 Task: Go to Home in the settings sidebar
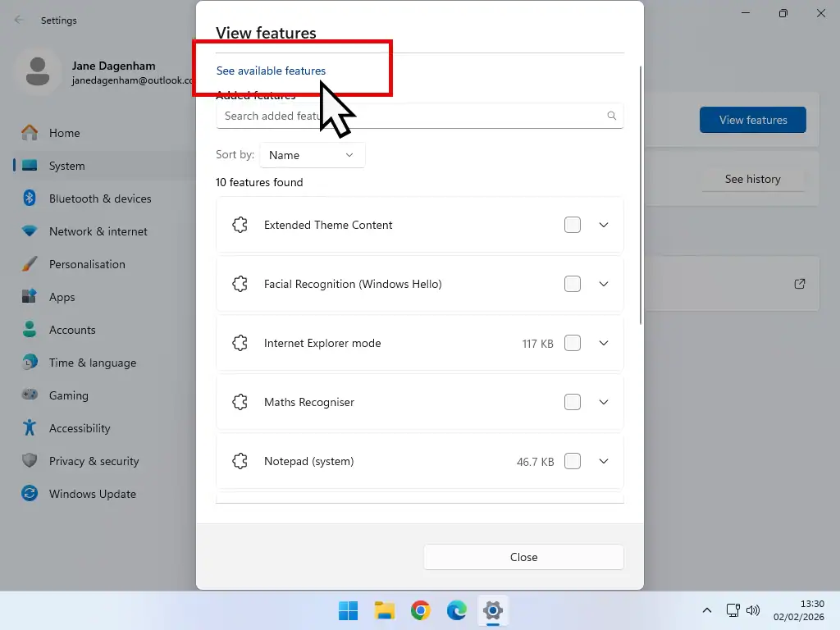click(x=65, y=133)
